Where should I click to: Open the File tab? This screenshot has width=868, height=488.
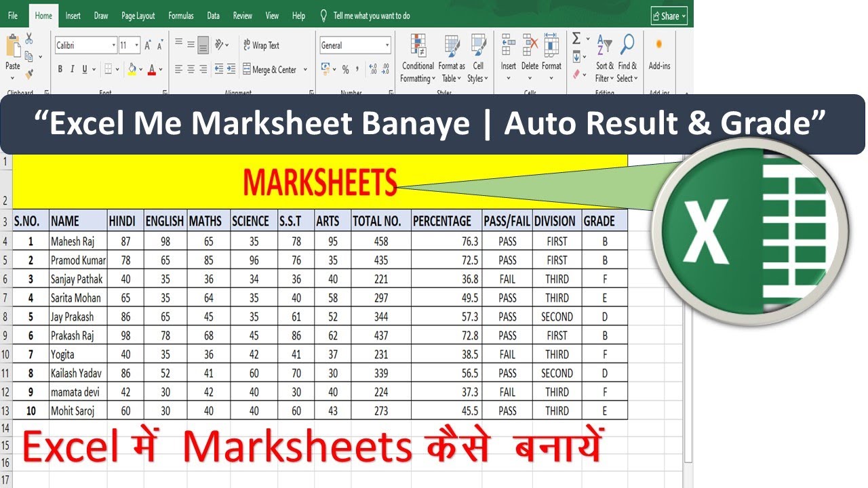tap(13, 16)
